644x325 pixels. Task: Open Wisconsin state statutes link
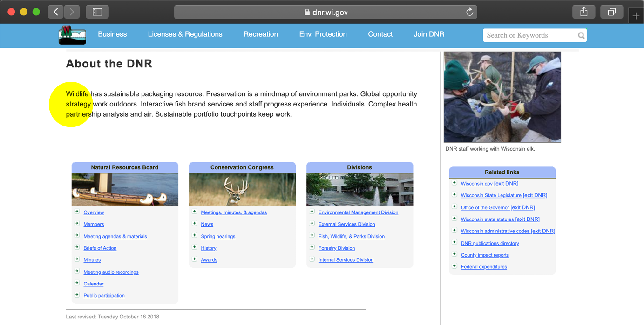(500, 219)
